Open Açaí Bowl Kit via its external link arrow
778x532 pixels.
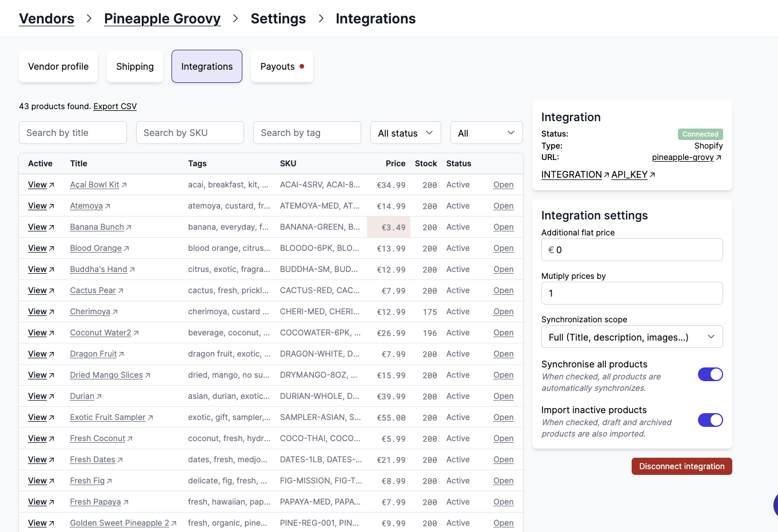[x=123, y=184]
